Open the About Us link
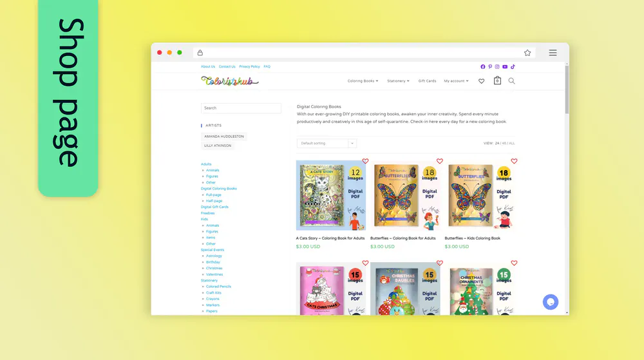This screenshot has height=360, width=644. point(208,66)
